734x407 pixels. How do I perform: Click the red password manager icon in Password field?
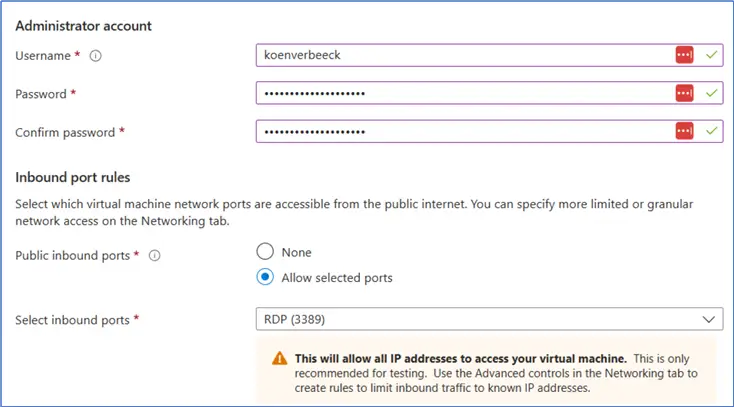(684, 93)
